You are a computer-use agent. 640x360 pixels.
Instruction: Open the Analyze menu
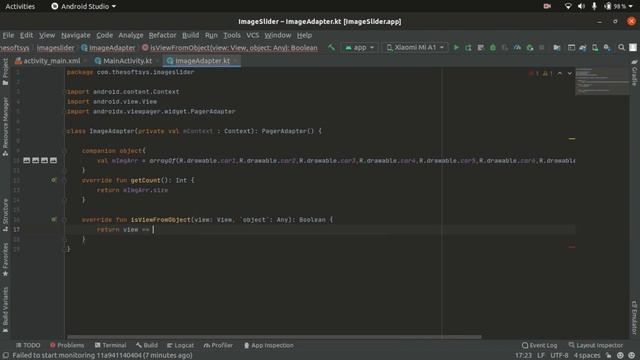pyautogui.click(x=131, y=35)
